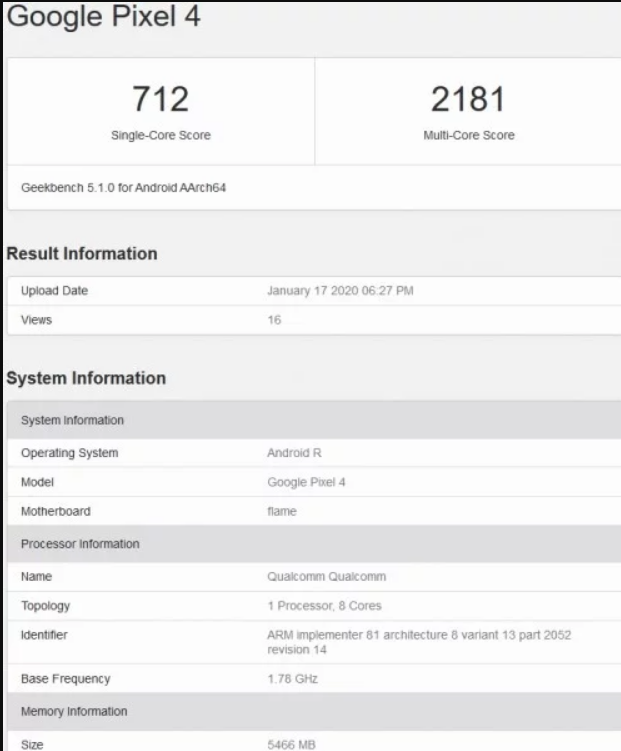Select the 1.78 GHz value
621x751 pixels.
tap(293, 679)
